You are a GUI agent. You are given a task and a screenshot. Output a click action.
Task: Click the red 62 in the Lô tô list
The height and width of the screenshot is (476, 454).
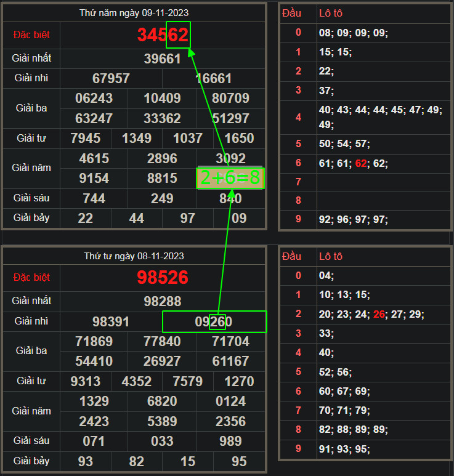(362, 164)
